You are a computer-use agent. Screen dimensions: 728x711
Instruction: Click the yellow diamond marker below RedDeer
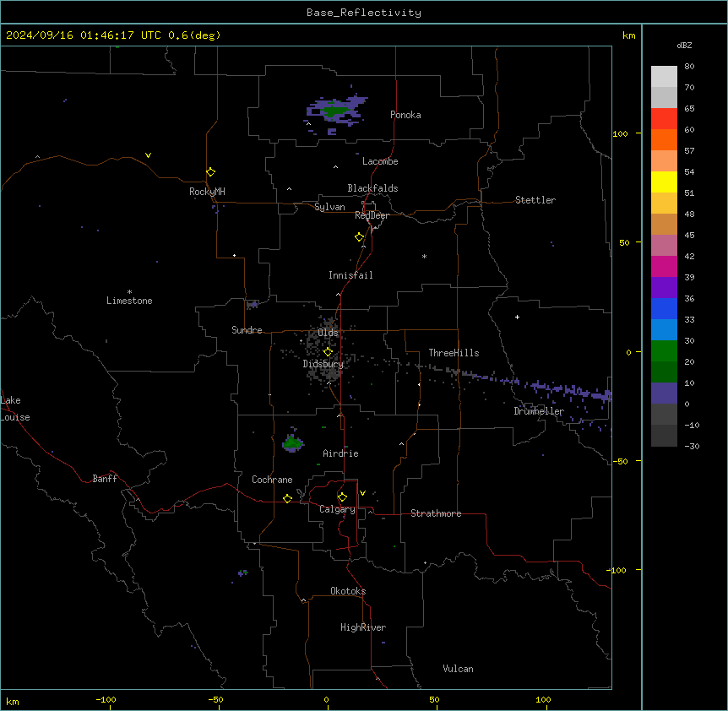click(x=360, y=237)
